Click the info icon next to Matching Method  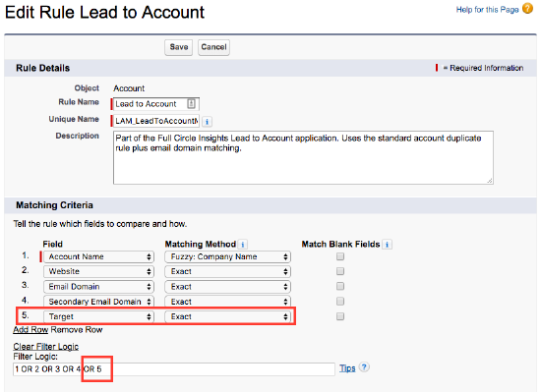click(x=243, y=245)
